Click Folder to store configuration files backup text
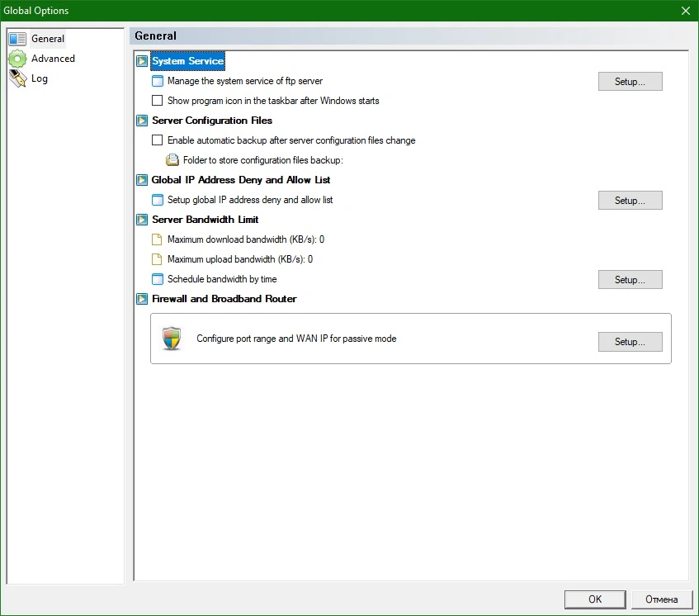 (x=263, y=160)
